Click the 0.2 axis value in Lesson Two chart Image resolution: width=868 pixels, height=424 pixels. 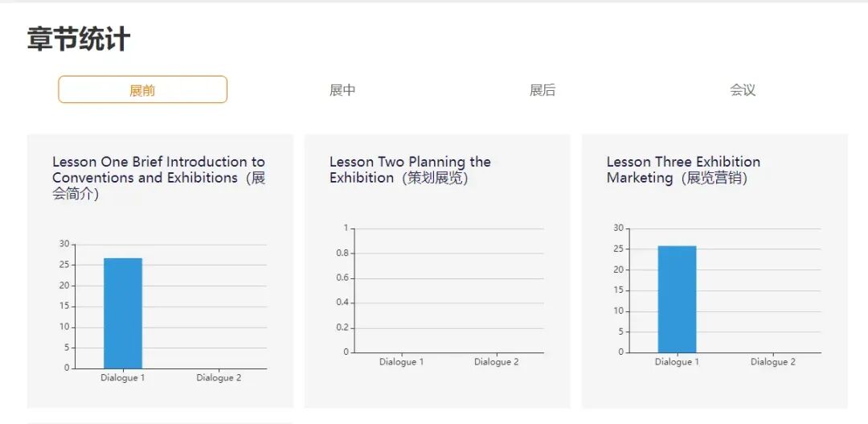point(342,327)
